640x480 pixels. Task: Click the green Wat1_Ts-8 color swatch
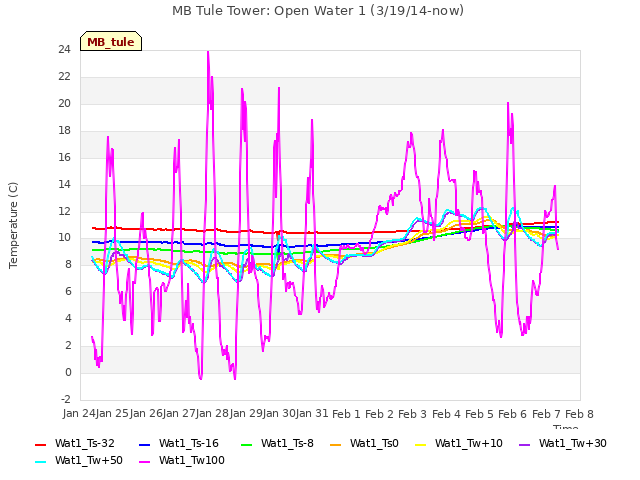click(x=247, y=444)
